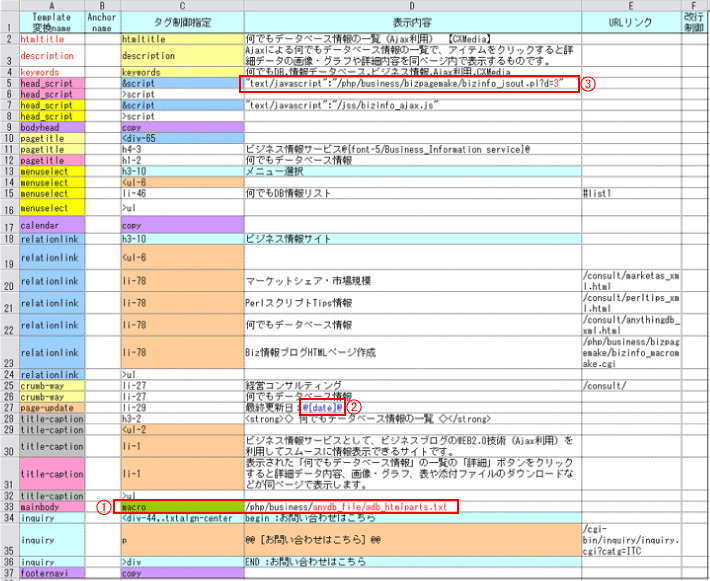Click the 'Template 変換name' header cell
The height and width of the screenshot is (581, 710).
[52, 22]
